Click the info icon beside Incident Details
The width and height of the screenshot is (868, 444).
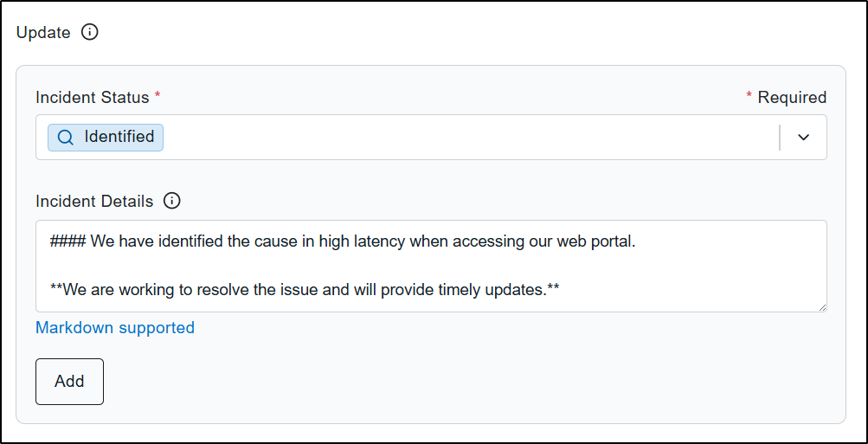tap(172, 201)
